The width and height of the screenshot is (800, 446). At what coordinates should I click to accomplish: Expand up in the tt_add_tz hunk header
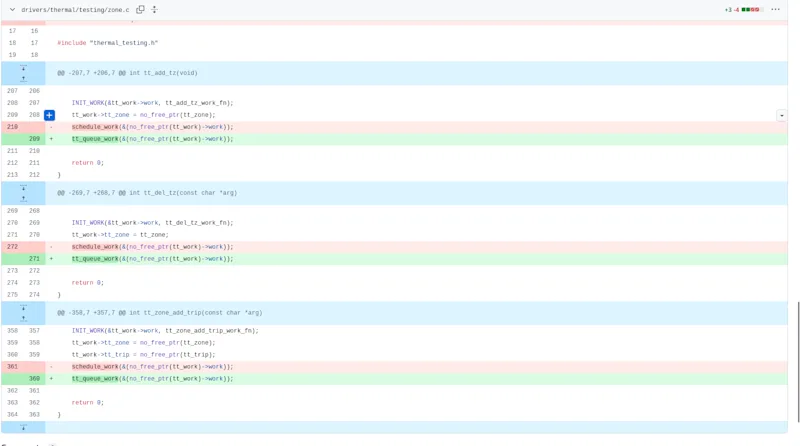click(23, 79)
